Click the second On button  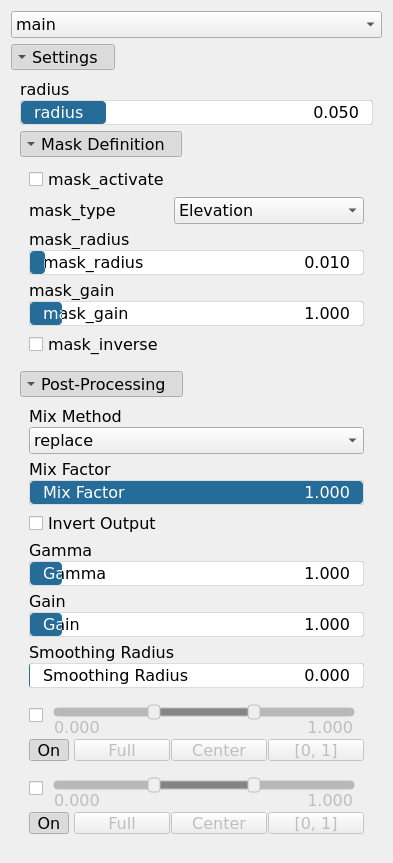tap(49, 823)
